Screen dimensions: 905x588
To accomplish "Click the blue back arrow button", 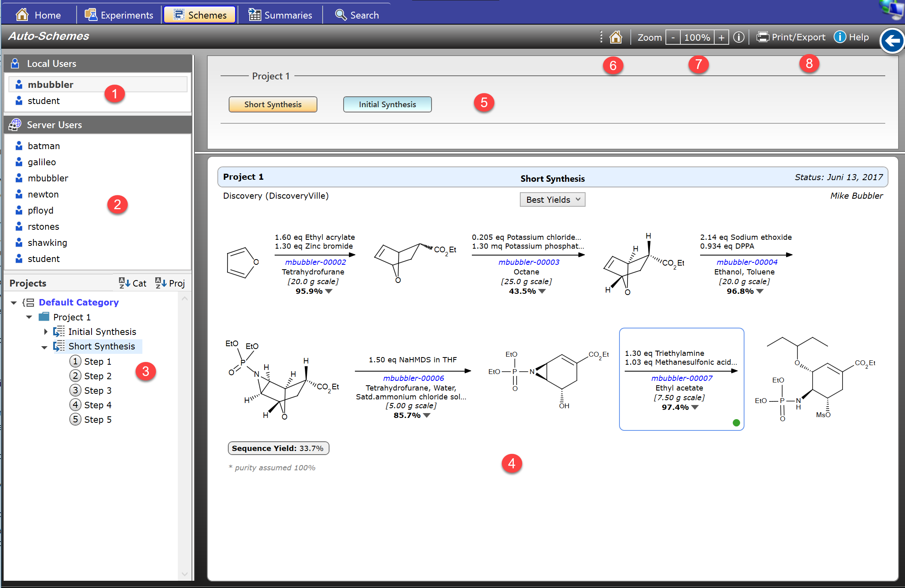I will coord(892,40).
